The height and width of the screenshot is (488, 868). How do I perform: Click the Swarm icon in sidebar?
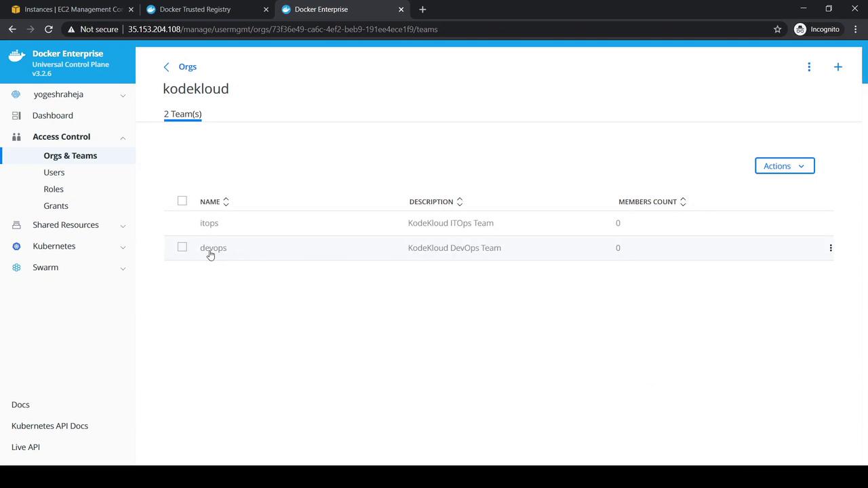(16, 268)
